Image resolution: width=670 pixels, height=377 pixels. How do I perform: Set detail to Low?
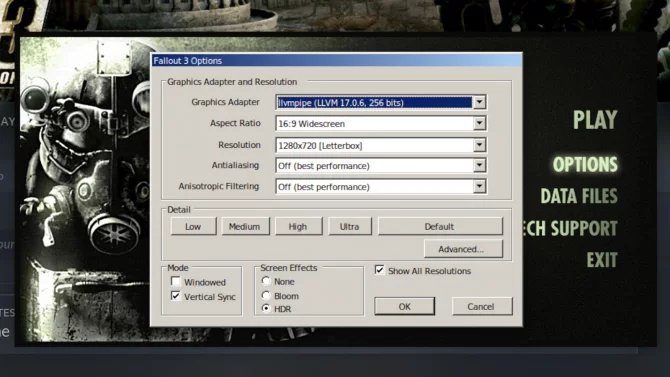[194, 227]
